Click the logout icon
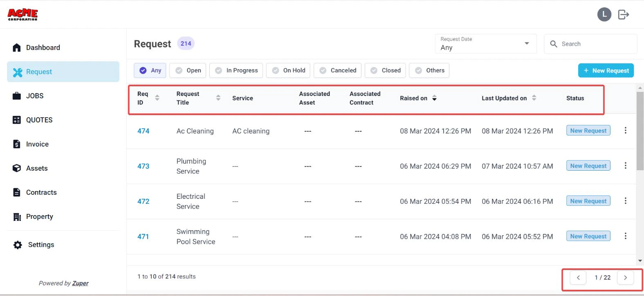 pos(624,15)
